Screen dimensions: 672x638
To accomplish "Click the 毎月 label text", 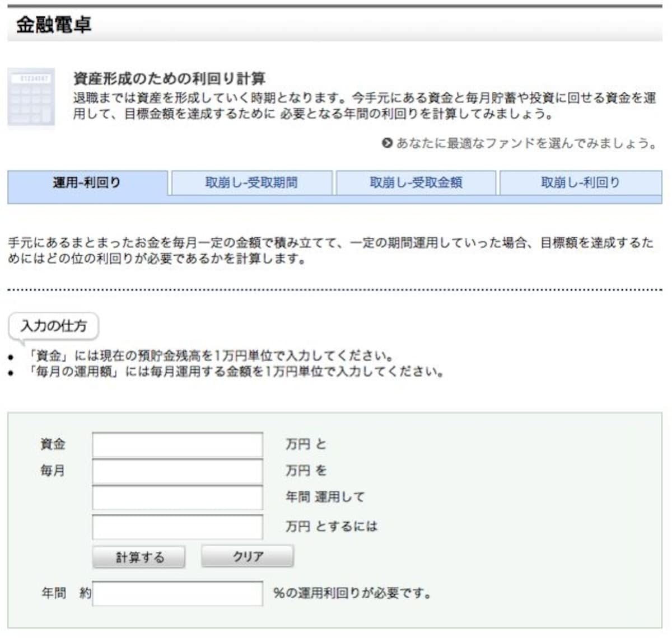I will click(x=53, y=471).
